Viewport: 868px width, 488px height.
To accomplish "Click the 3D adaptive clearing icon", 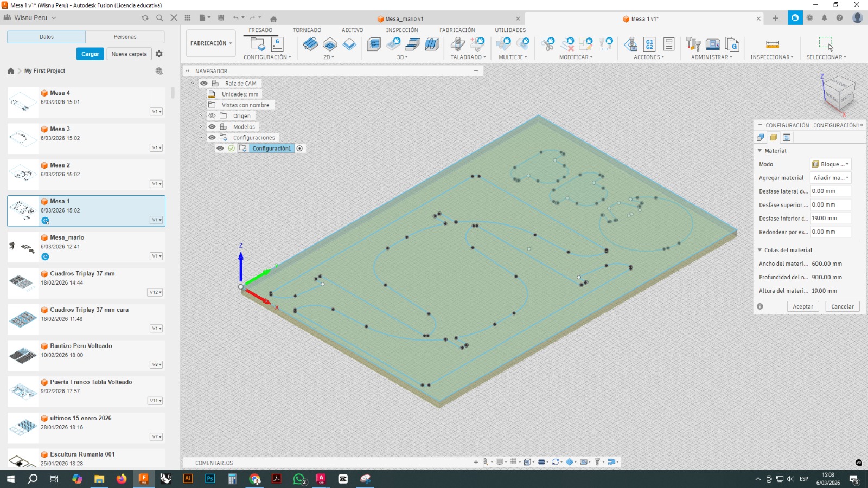I will (x=374, y=44).
